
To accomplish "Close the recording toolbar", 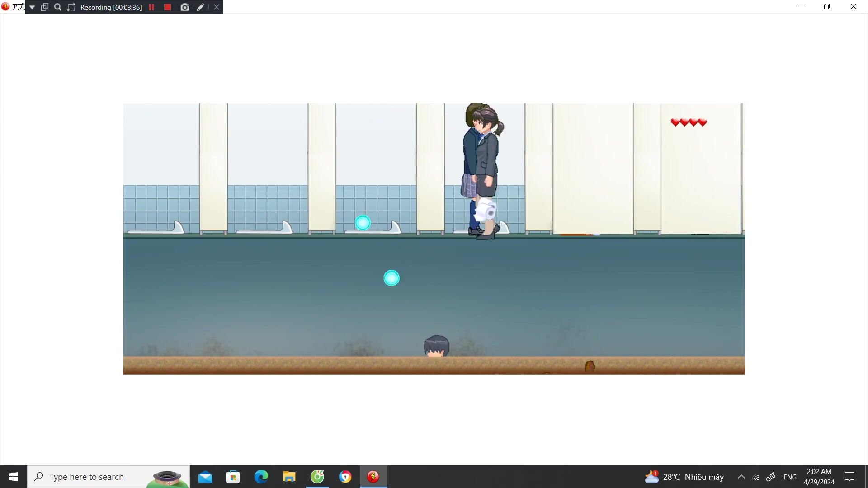I will (217, 7).
